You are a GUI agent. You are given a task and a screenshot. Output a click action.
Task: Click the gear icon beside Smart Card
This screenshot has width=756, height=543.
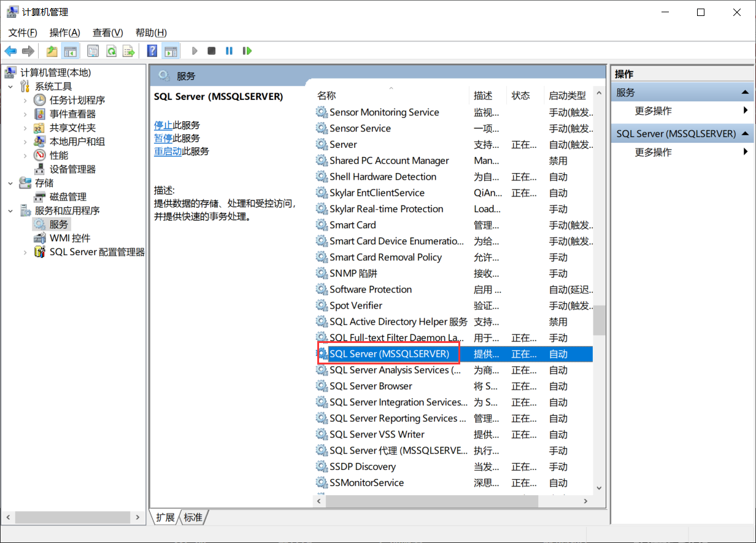point(322,225)
